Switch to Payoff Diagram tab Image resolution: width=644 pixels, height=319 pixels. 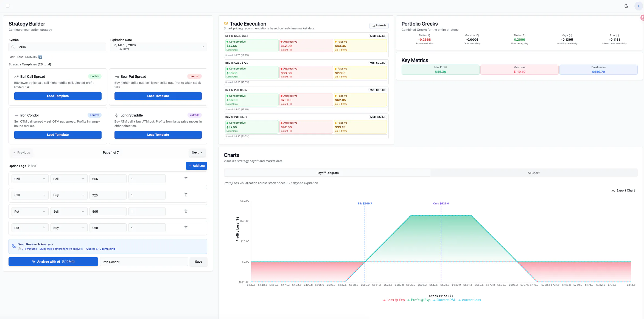(327, 173)
